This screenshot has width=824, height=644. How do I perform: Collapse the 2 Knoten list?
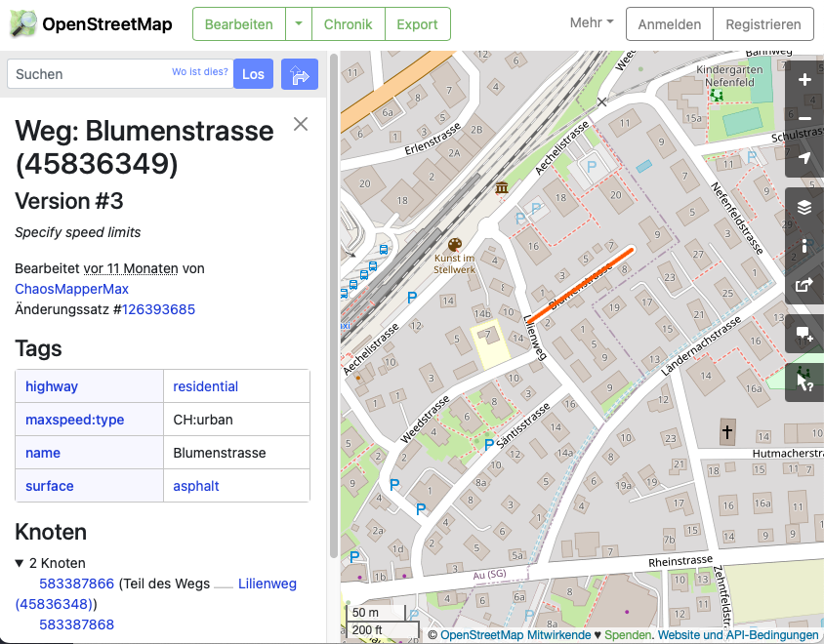[21, 563]
